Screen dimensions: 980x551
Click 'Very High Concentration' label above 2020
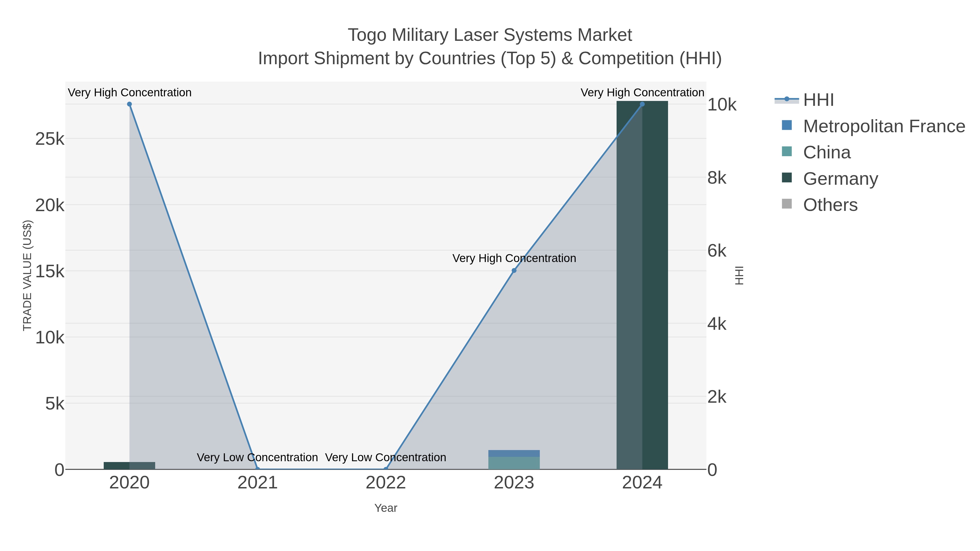coord(130,93)
